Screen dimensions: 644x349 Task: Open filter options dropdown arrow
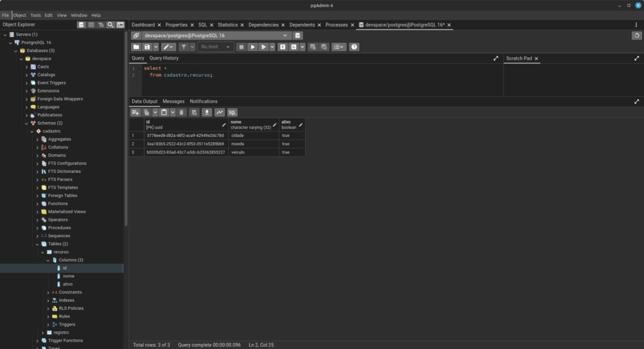coord(192,47)
